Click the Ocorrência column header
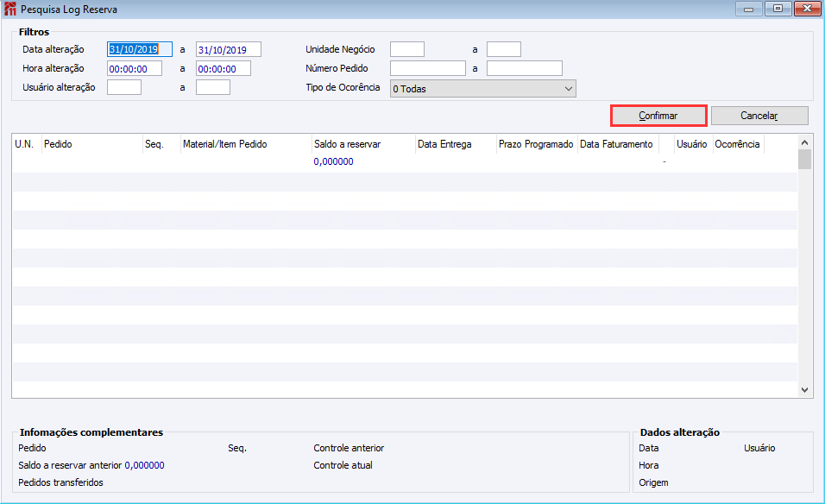Viewport: 825px width, 504px height. 738,144
